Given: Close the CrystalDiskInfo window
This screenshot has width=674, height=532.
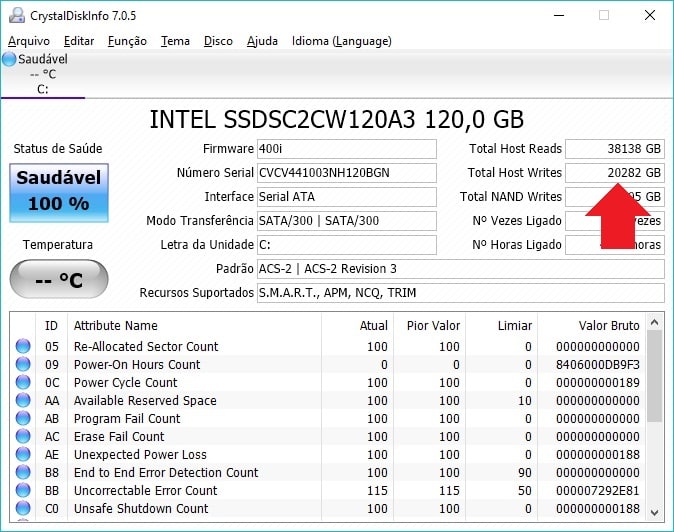Looking at the screenshot, I should point(650,15).
